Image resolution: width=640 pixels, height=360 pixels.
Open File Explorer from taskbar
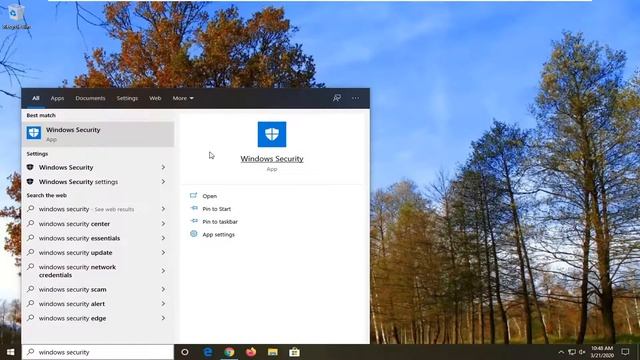(273, 352)
